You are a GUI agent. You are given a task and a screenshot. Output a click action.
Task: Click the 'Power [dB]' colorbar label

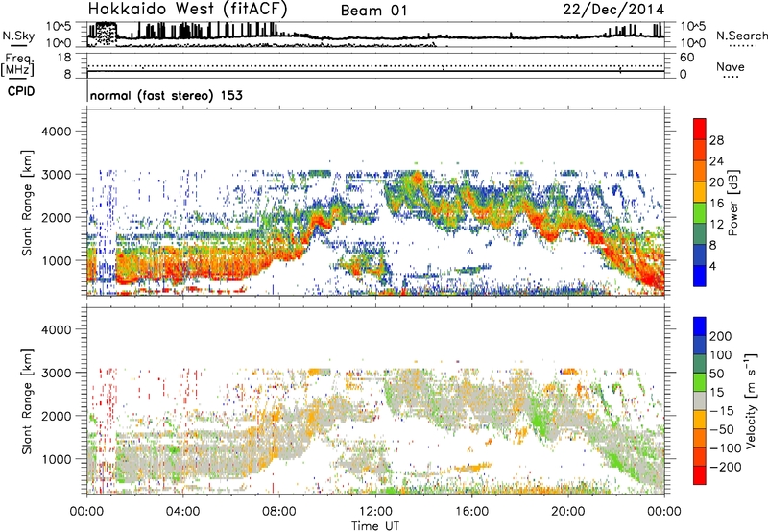pyautogui.click(x=733, y=203)
